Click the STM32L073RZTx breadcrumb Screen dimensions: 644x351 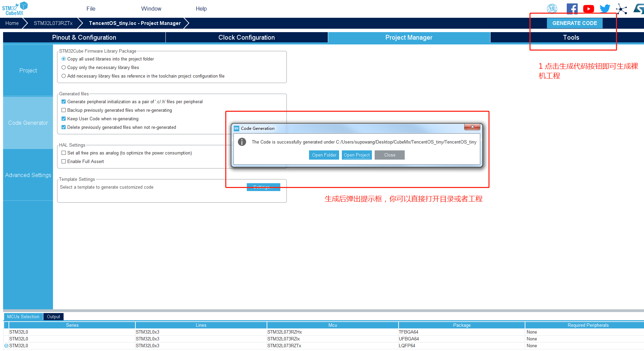pyautogui.click(x=53, y=23)
